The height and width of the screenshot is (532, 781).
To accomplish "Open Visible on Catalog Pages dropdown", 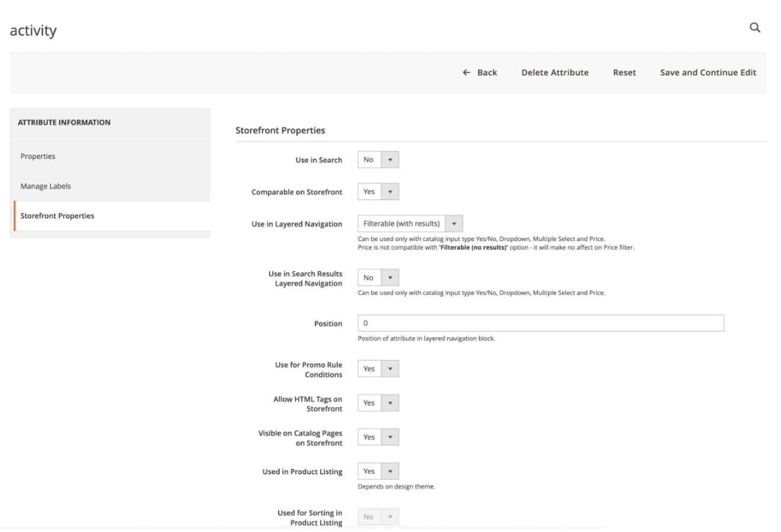I will pos(378,437).
